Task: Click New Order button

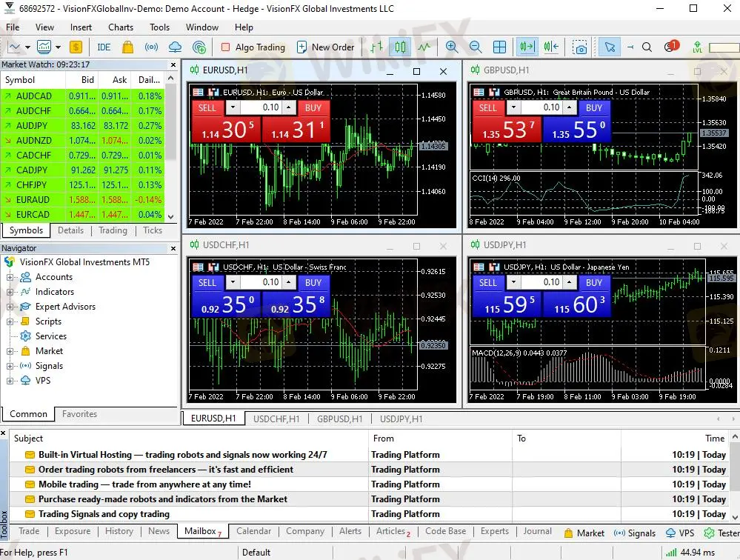Action: [326, 47]
